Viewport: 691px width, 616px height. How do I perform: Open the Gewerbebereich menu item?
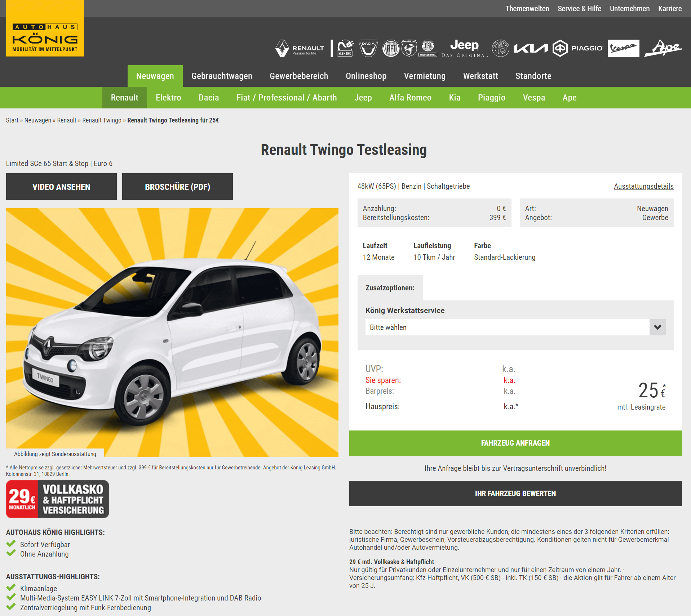pos(299,76)
